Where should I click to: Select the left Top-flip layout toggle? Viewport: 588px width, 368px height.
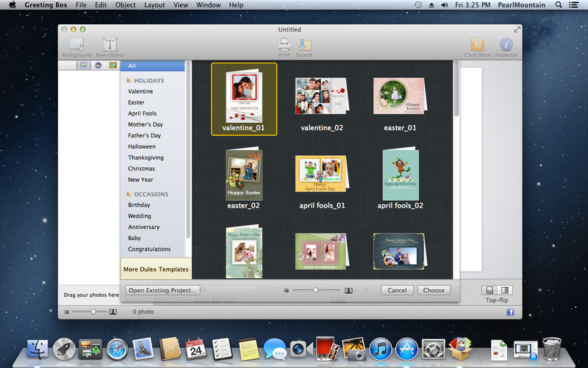coord(490,290)
